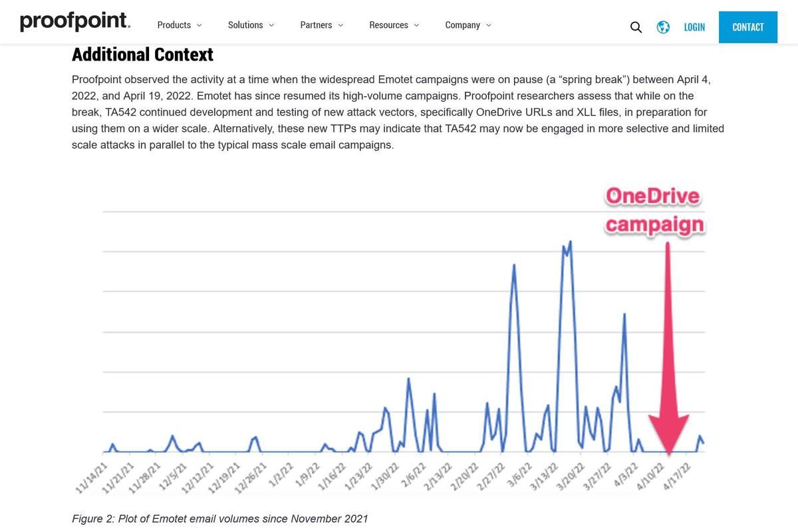Click the 4/10/22 axis label
The width and height of the screenshot is (798, 532).
coord(650,477)
